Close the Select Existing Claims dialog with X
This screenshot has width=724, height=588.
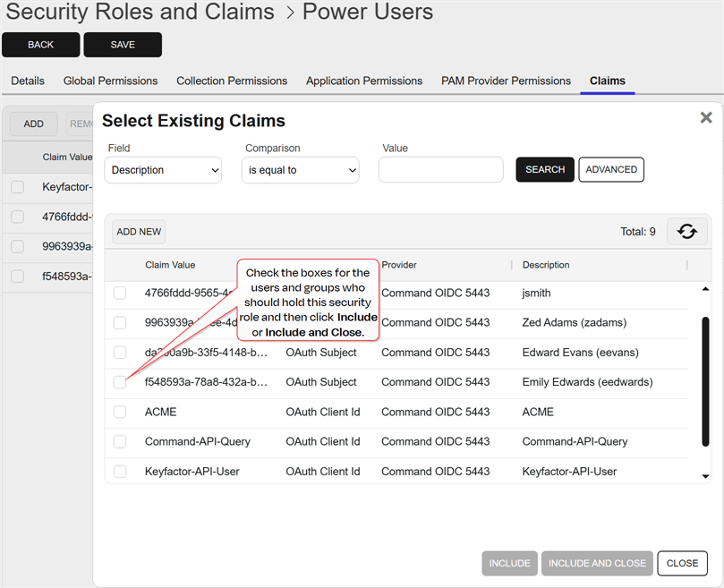[705, 117]
